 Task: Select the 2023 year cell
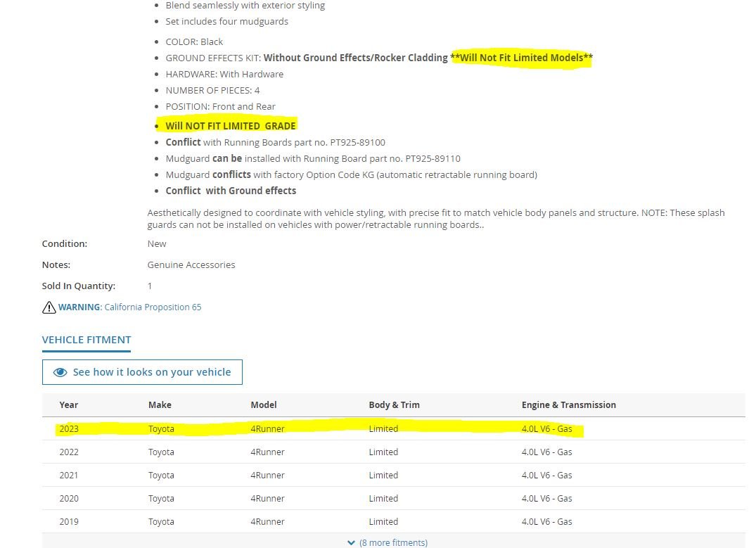[69, 429]
